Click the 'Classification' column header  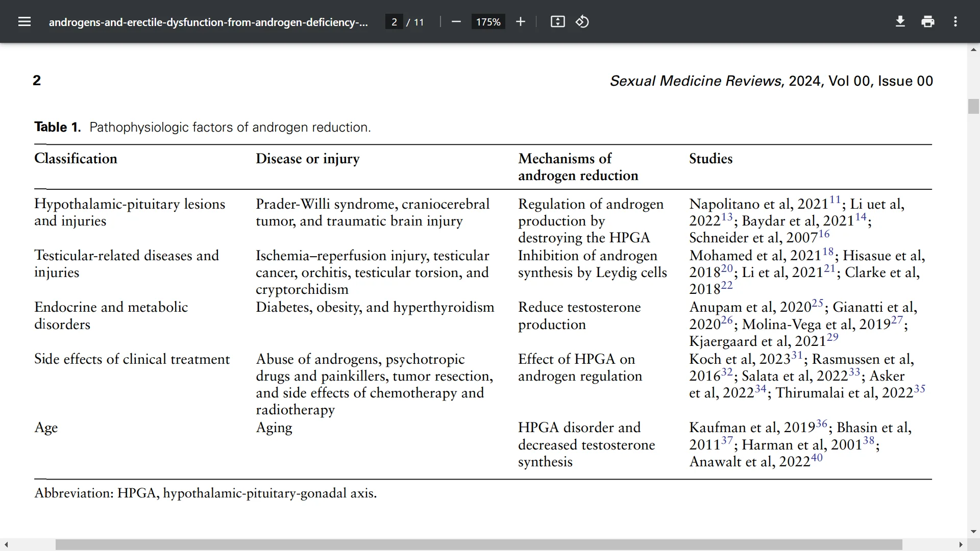[76, 159]
